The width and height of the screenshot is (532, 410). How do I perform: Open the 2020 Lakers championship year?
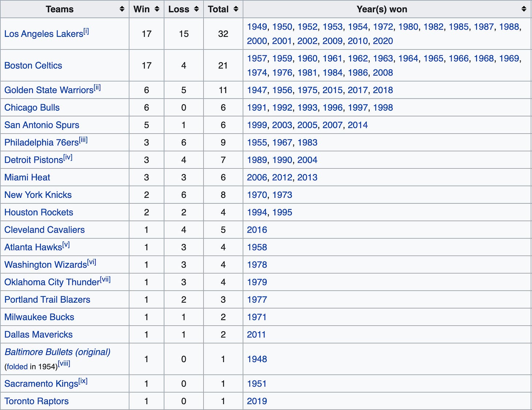[x=383, y=41]
